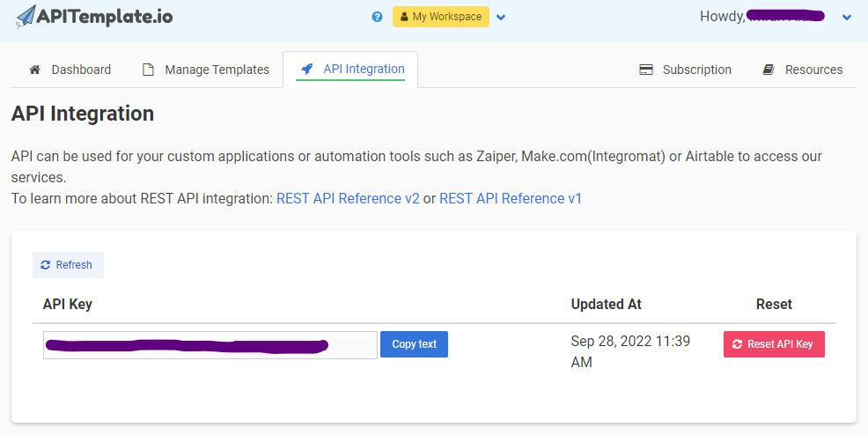
Task: Expand the workspace dropdown chevron
Action: pyautogui.click(x=501, y=17)
